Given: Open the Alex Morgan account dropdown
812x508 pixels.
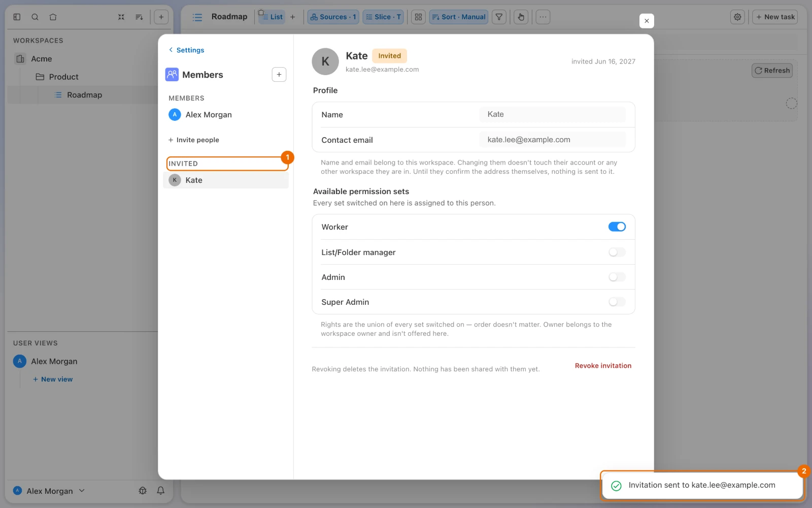Looking at the screenshot, I should (x=49, y=491).
